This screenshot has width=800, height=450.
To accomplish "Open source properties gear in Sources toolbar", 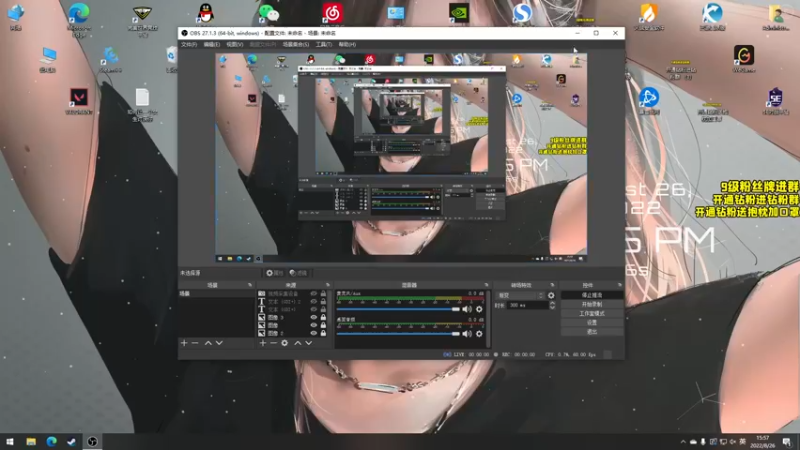I will (x=285, y=343).
